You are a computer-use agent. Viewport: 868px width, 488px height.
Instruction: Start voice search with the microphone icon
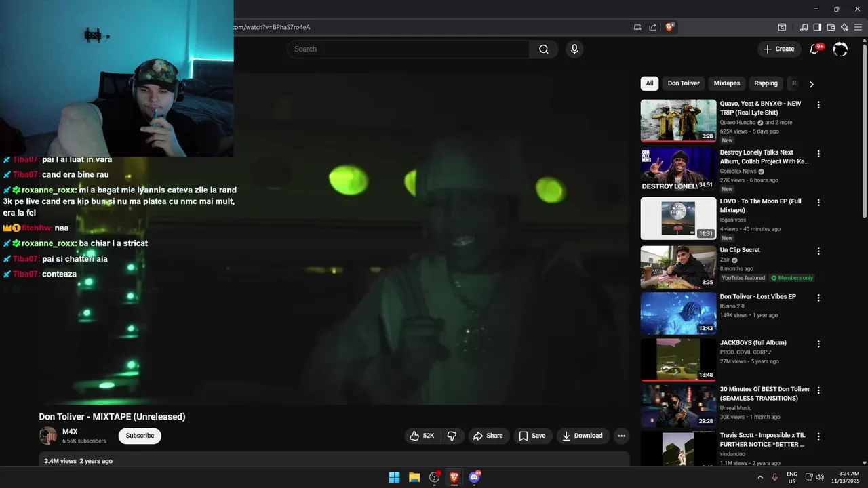(x=574, y=49)
